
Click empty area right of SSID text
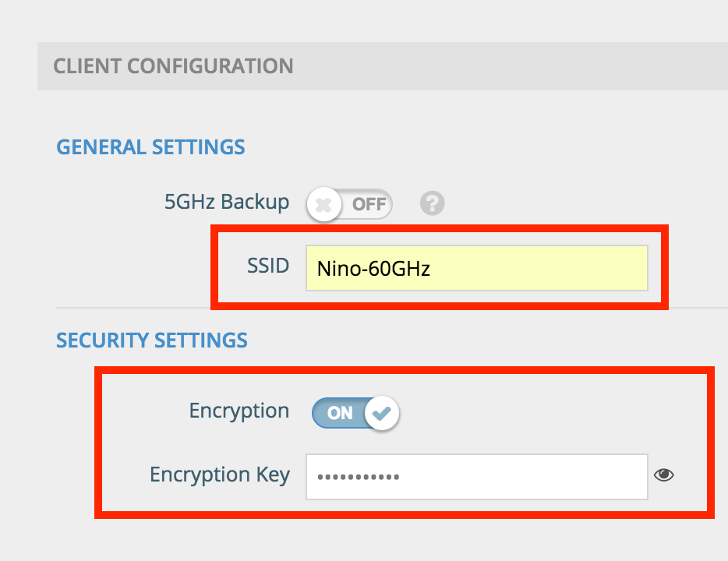[x=539, y=268]
